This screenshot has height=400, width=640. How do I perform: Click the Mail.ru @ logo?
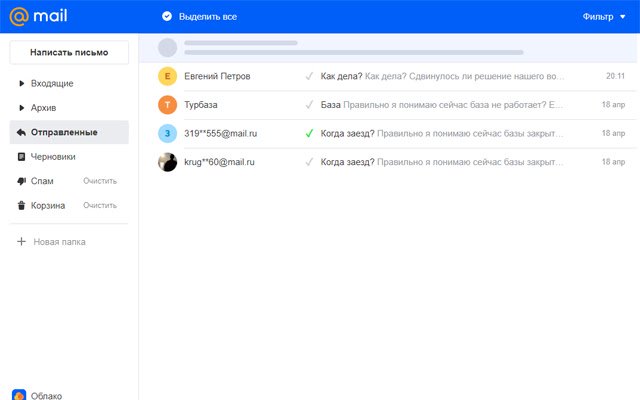tap(38, 16)
